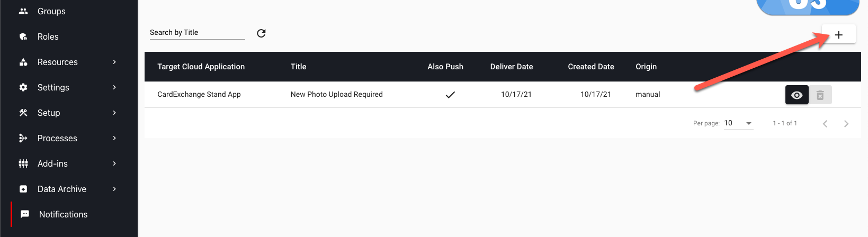Screen dimensions: 868x237
Task: Click the Notifications chat bubble icon
Action: point(25,214)
